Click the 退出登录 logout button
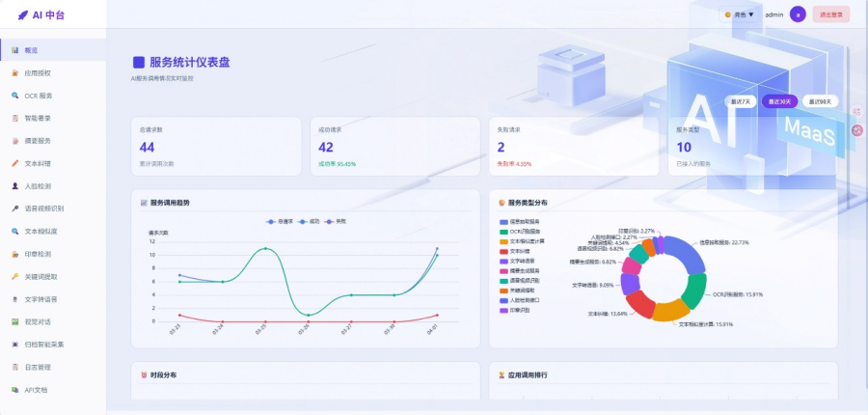This screenshot has width=868, height=415. (831, 15)
